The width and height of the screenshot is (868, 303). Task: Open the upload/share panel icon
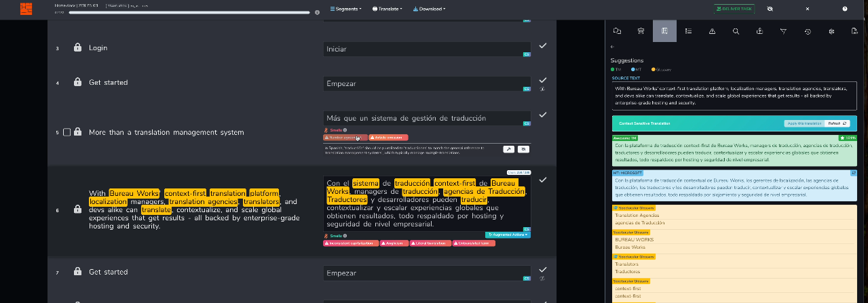click(x=759, y=31)
